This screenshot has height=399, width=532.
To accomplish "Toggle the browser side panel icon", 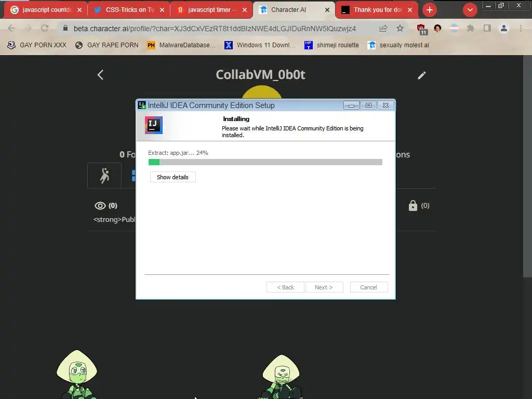I will coord(487,29).
